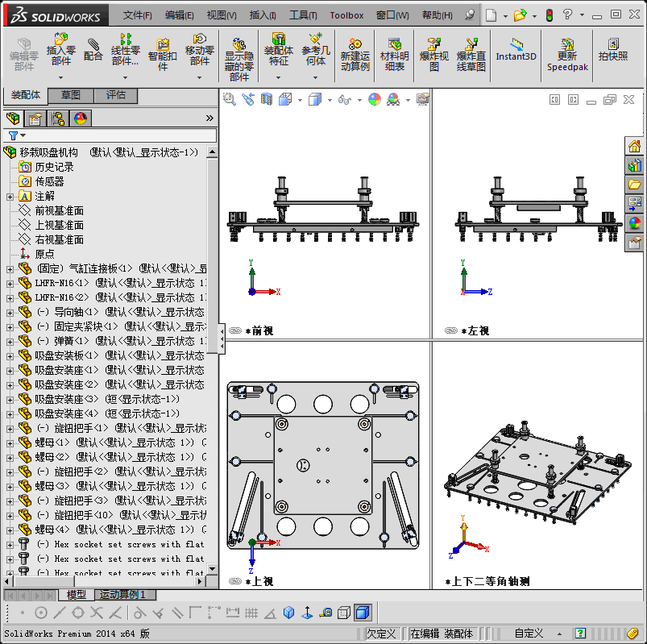Expand the 螺母<3> tree node
Viewport: 647px width, 644px height.
(x=10, y=487)
